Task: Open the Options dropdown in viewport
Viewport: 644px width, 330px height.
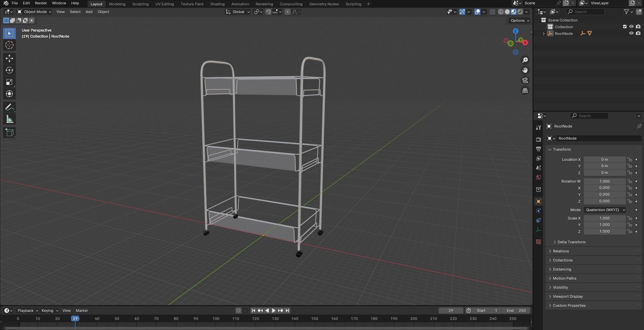Action: pos(520,20)
